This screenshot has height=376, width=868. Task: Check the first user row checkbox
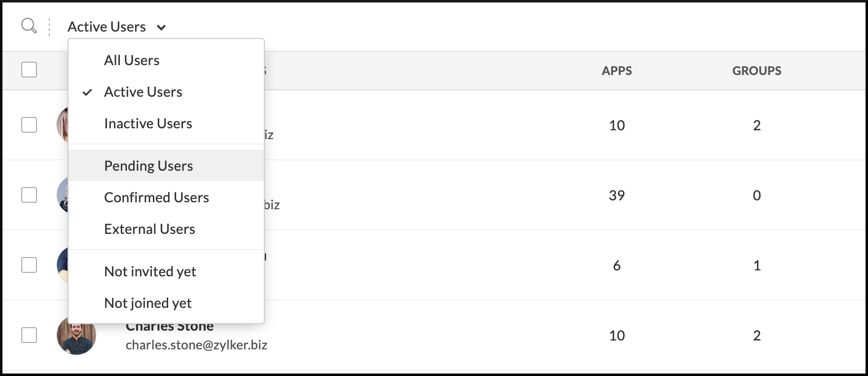(29, 125)
